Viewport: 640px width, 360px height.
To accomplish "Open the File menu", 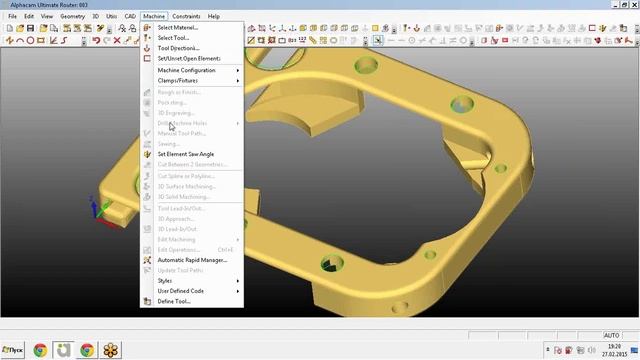I will [13, 16].
